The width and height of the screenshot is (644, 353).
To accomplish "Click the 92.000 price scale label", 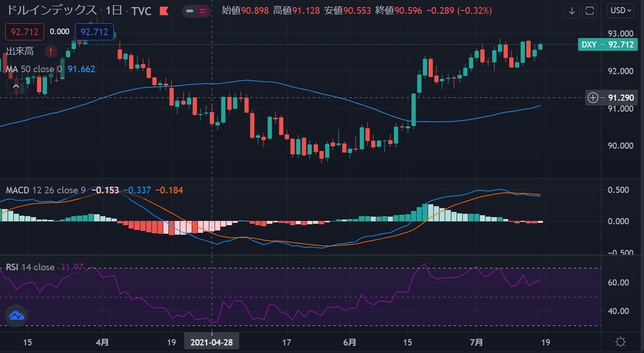I will coord(621,71).
